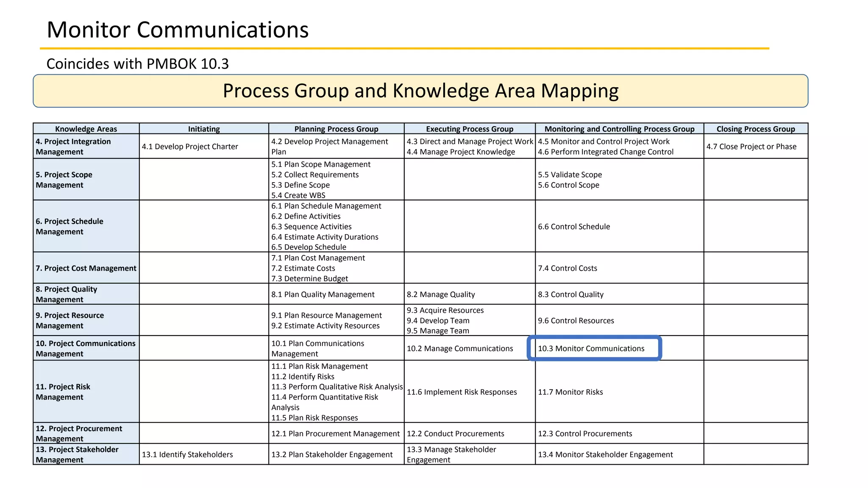
Task: Click the Coincides with PMBOK 10.3 subtitle
Action: pos(137,64)
